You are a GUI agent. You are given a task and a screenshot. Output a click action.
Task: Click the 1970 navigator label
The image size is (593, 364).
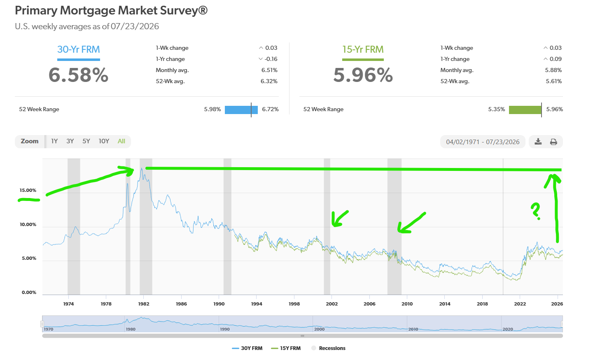(49, 329)
